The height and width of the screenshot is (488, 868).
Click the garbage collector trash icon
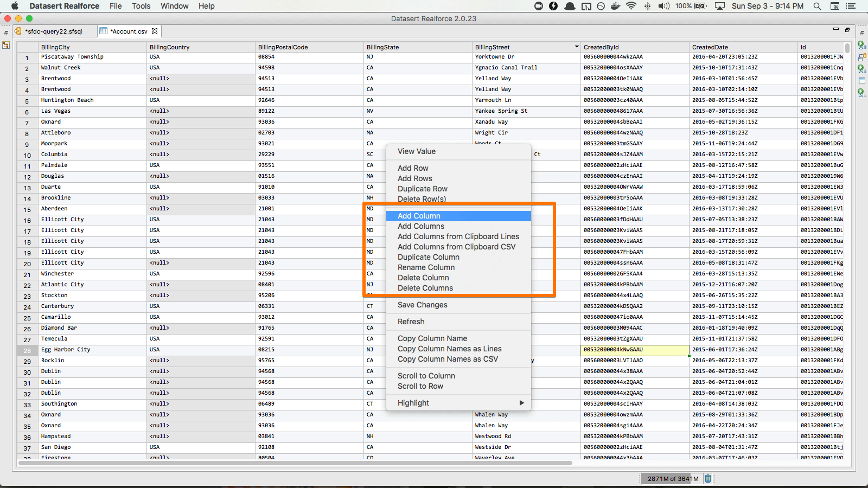707,478
